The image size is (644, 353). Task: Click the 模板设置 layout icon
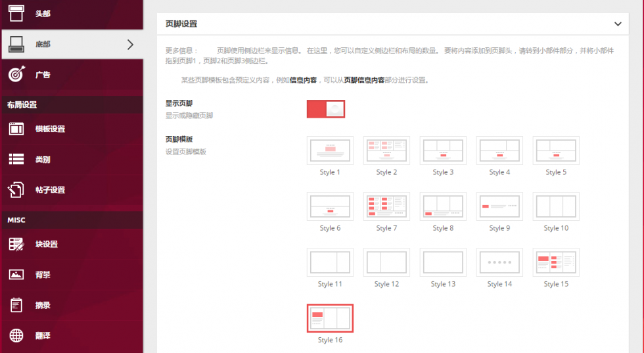tap(16, 129)
